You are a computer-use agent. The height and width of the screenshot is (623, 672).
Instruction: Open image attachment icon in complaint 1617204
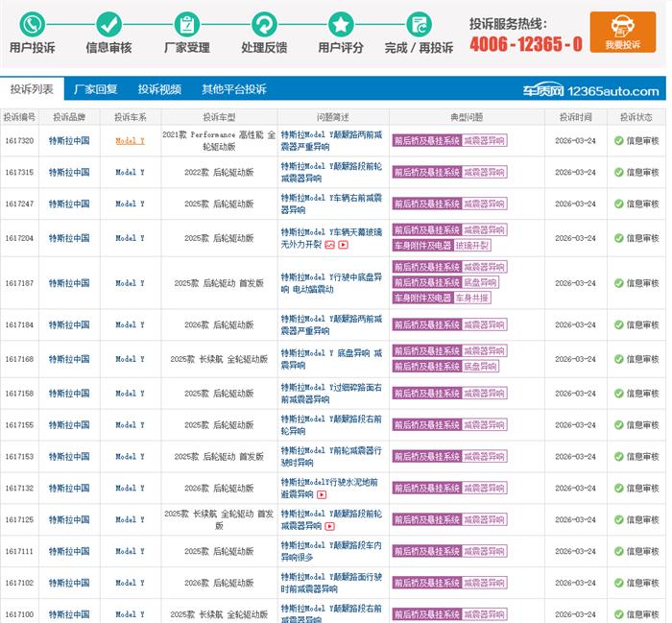pos(329,245)
